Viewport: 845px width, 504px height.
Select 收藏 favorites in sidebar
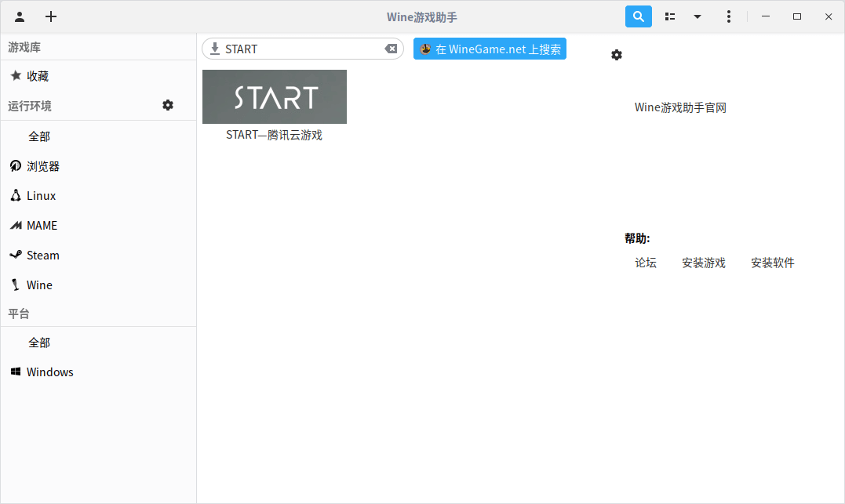(x=99, y=77)
